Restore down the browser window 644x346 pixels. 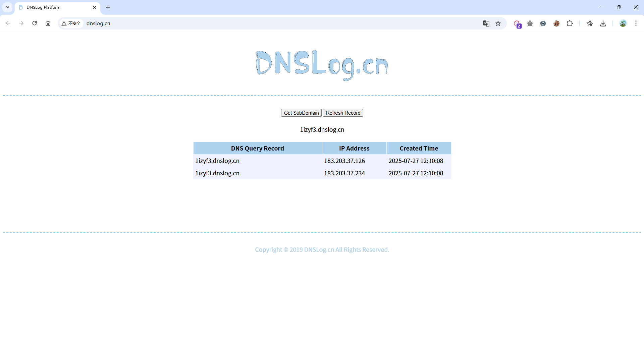coord(619,7)
